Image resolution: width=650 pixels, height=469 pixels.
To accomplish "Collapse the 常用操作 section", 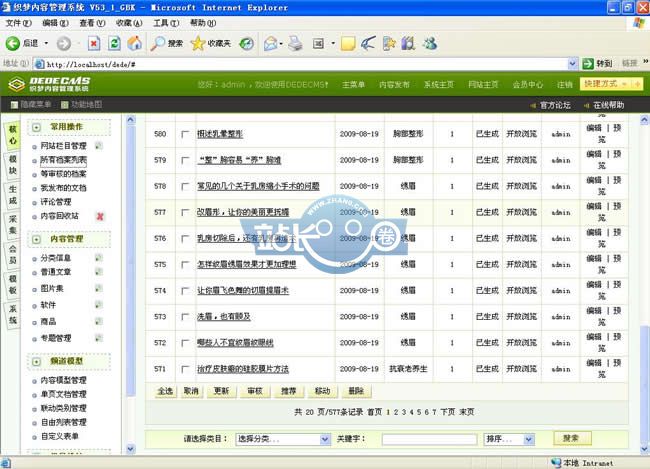I will pyautogui.click(x=36, y=127).
